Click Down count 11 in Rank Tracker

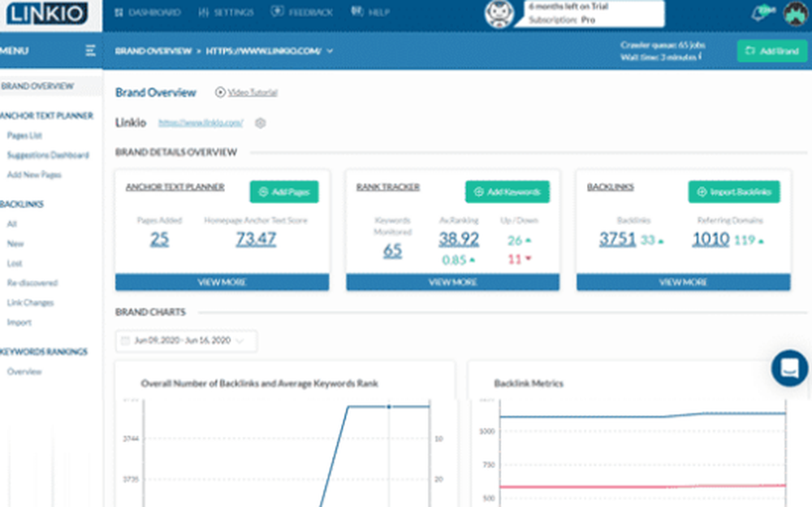(x=514, y=258)
